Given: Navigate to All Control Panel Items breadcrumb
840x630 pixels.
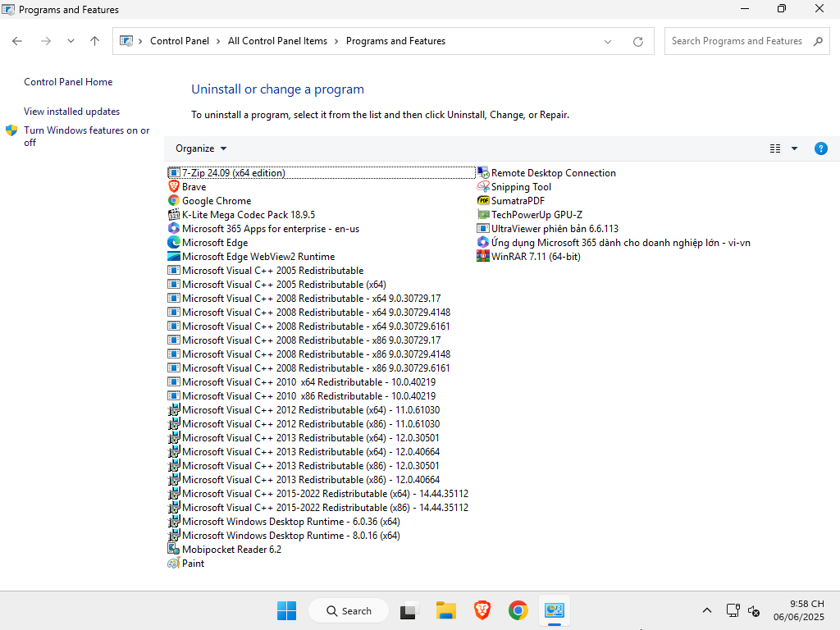Looking at the screenshot, I should 277,41.
